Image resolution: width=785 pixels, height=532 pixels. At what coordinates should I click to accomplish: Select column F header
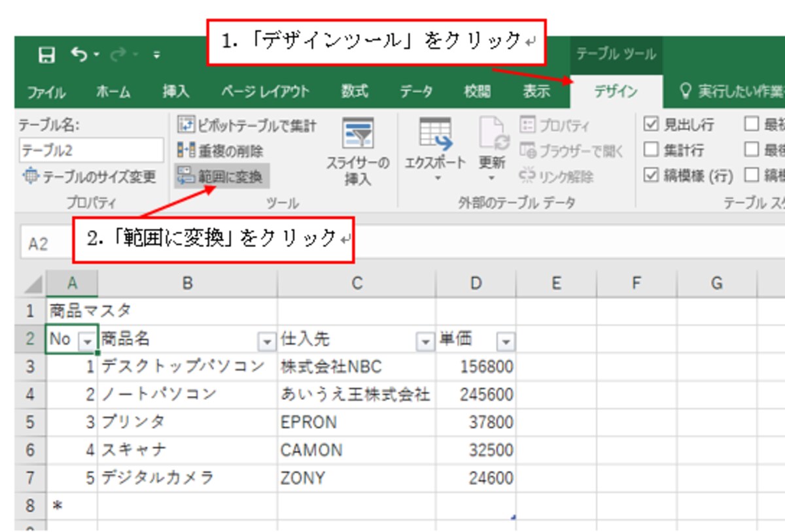coord(637,284)
